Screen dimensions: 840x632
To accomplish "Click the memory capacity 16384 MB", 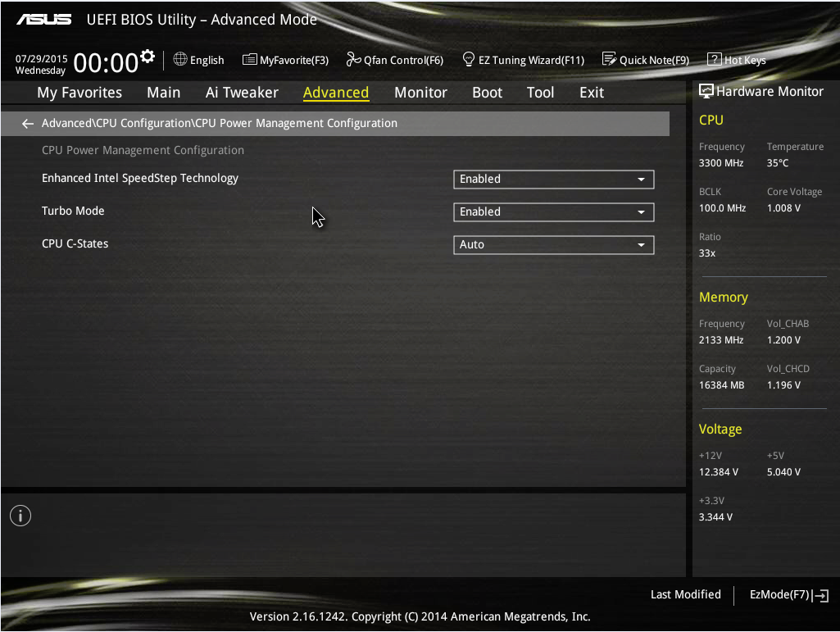I will coord(722,385).
